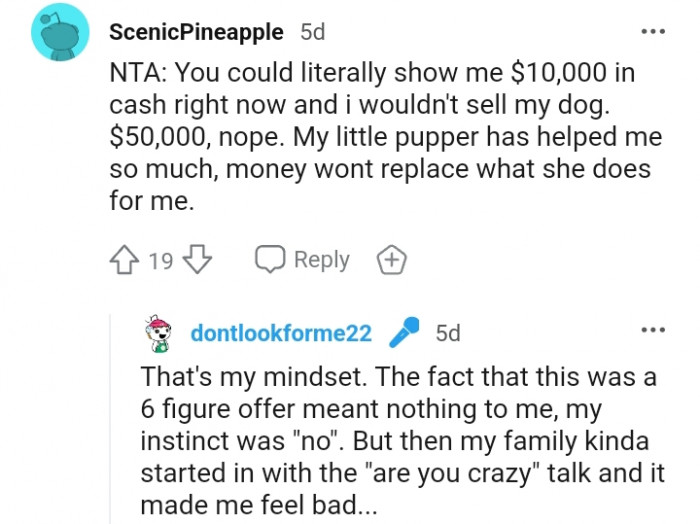The width and height of the screenshot is (700, 524).
Task: Click the "NTA" verdict starting the comment
Action: click(x=131, y=74)
